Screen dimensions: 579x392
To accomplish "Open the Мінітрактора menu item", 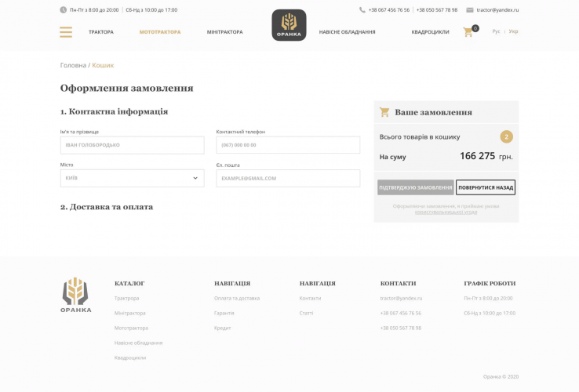I will (224, 32).
